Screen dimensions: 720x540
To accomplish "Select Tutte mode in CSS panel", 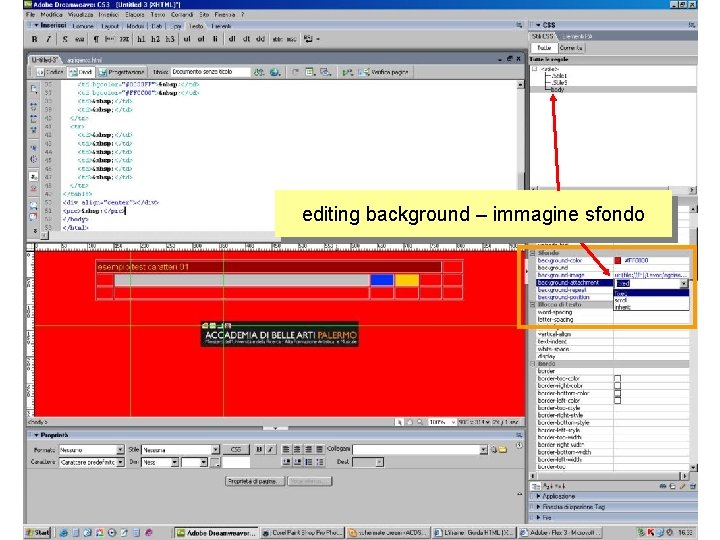I will [545, 48].
